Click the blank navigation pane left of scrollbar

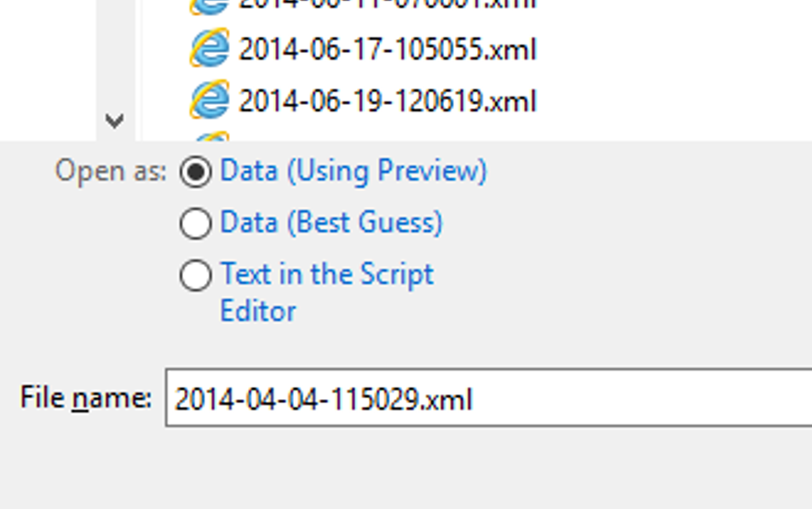[47, 68]
